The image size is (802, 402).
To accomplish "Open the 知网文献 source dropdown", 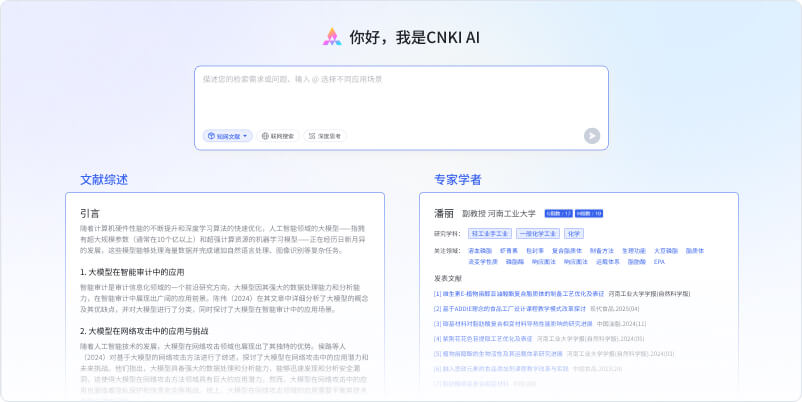I will tap(228, 136).
